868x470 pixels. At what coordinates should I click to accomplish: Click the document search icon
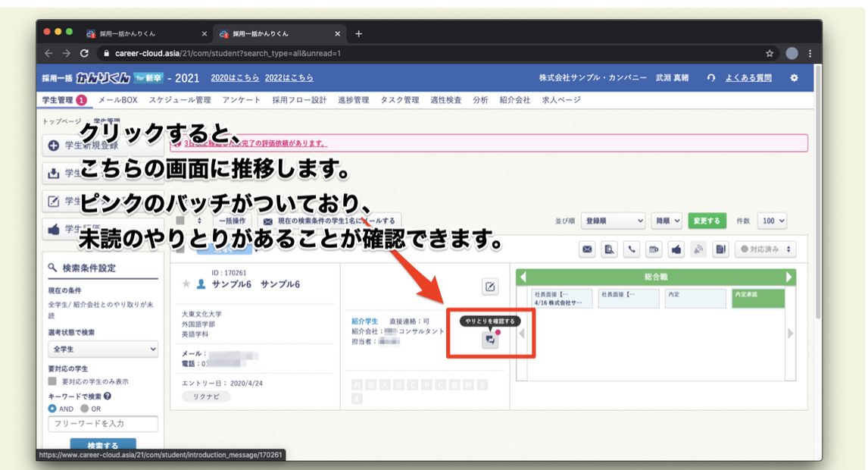click(610, 249)
